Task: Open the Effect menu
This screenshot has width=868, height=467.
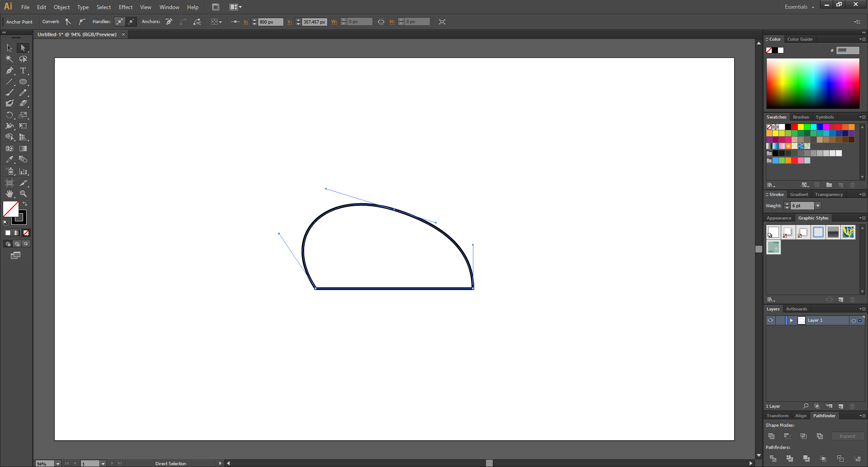Action: click(x=126, y=7)
